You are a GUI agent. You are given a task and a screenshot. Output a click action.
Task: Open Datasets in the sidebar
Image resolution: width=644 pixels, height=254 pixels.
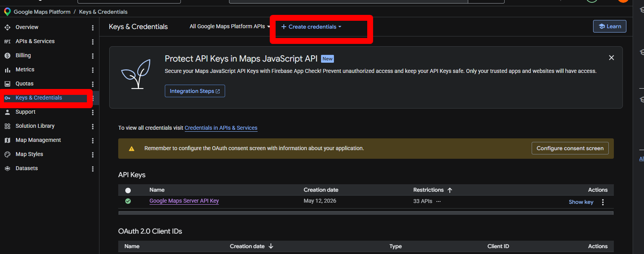click(x=27, y=168)
